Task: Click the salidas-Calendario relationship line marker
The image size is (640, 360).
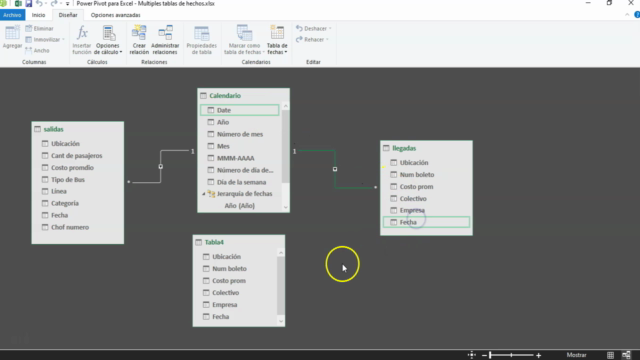Action: (x=160, y=167)
